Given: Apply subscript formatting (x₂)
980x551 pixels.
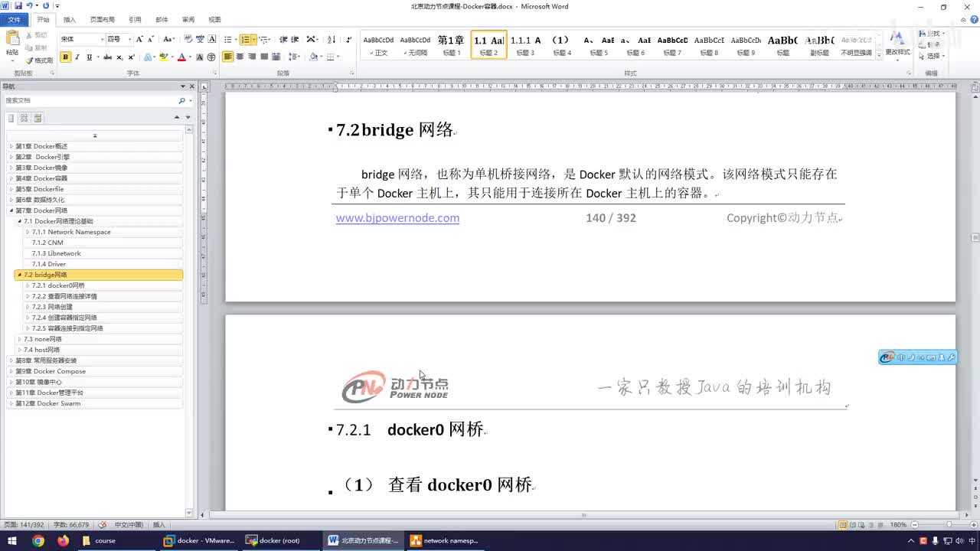Looking at the screenshot, I should pos(120,57).
